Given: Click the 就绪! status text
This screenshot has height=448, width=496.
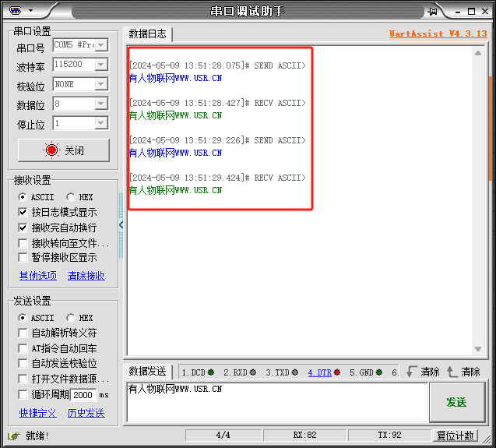Looking at the screenshot, I should click(37, 436).
